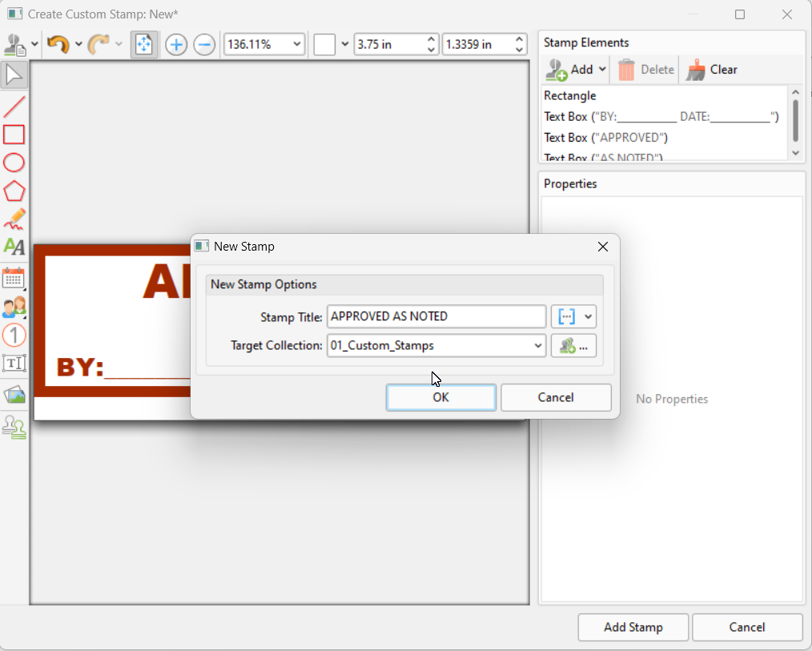Select the Freehand pencil tool
The height and width of the screenshot is (651, 812).
coord(14,219)
